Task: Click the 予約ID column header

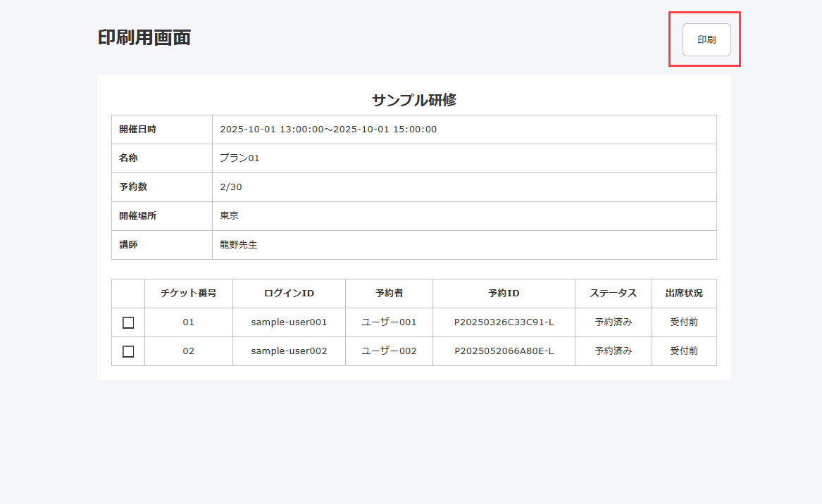Action: [x=504, y=294]
